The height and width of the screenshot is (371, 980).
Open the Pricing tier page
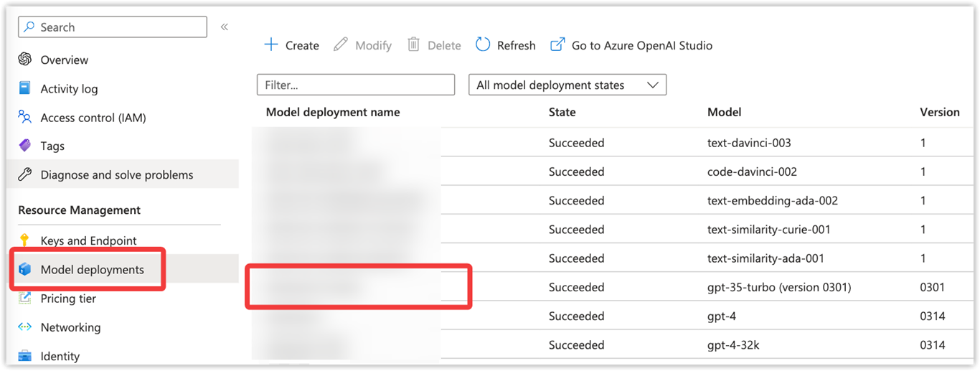click(68, 299)
